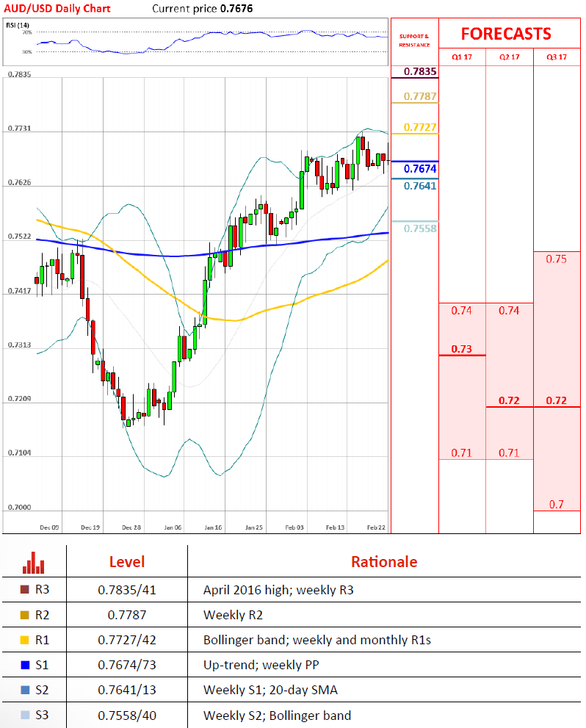Screen dimensions: 586x728
Task: Click the S3 light blue color swatch
Action: click(25, 715)
